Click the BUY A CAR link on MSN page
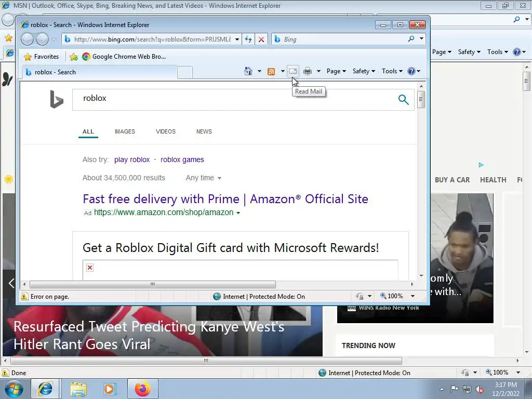 click(452, 180)
